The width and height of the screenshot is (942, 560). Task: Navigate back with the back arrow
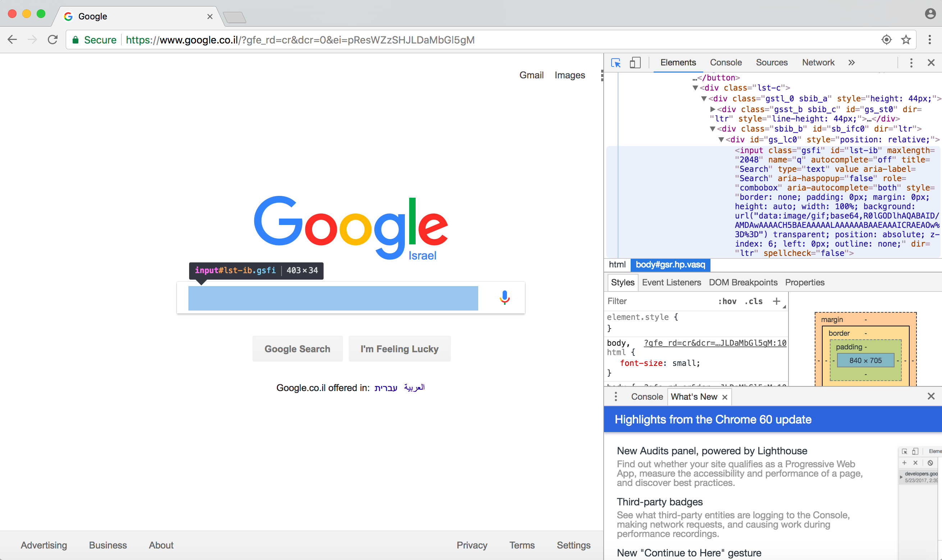point(12,40)
